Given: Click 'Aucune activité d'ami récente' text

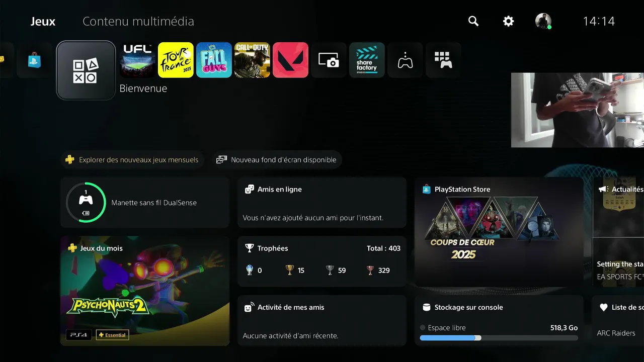Looking at the screenshot, I should [290, 335].
